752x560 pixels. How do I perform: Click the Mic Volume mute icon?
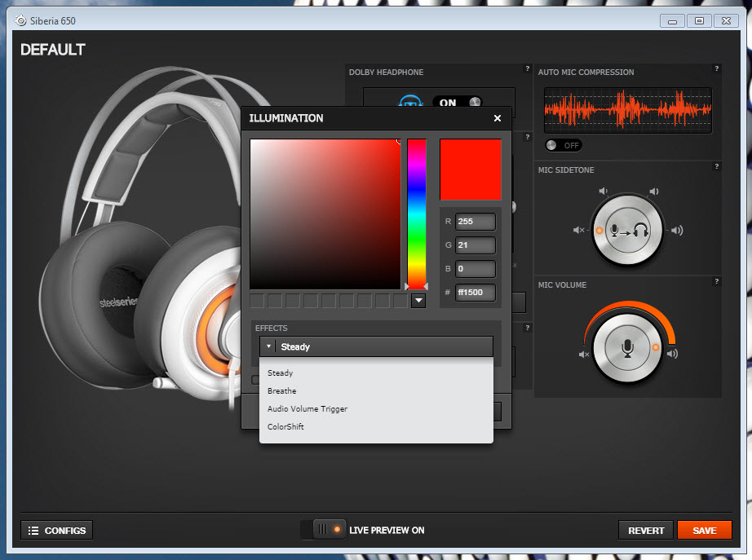click(584, 355)
